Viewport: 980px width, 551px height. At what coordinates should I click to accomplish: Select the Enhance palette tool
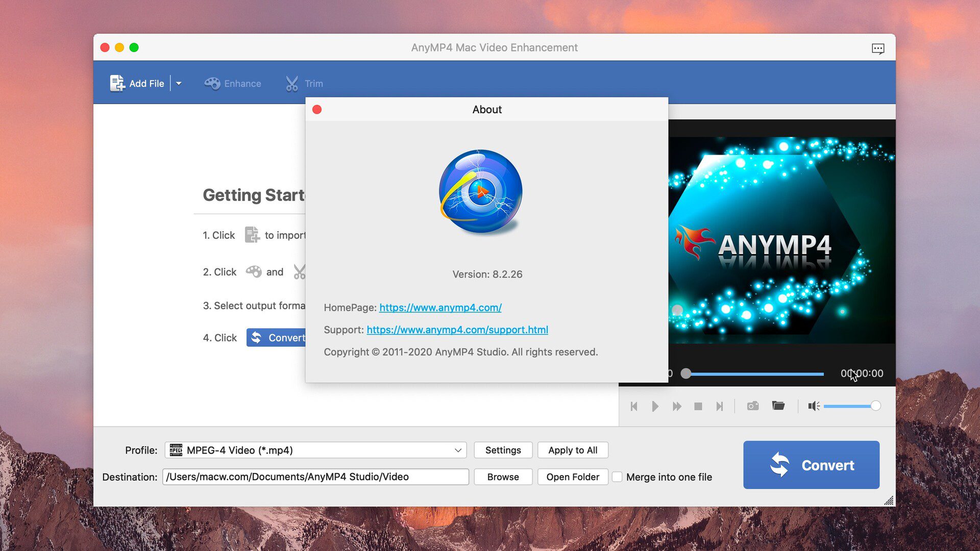click(233, 83)
